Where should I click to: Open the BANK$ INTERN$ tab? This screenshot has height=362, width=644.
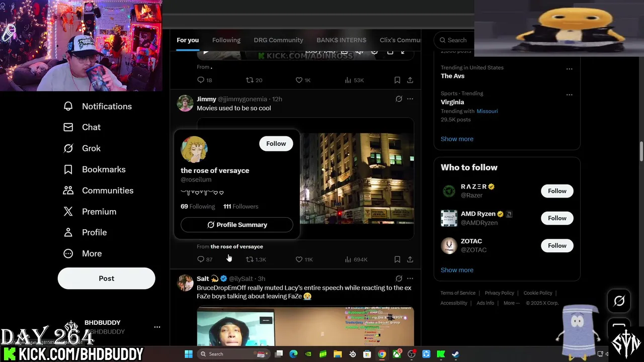pos(341,40)
